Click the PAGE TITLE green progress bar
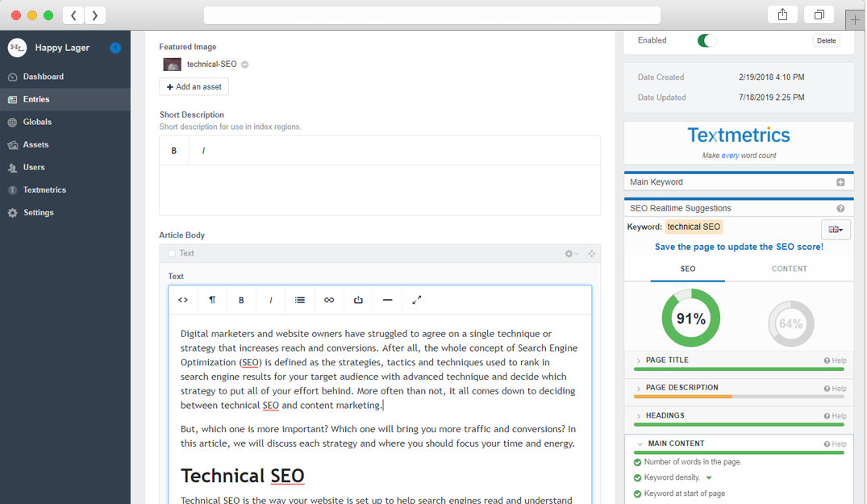867x504 pixels. 740,369
